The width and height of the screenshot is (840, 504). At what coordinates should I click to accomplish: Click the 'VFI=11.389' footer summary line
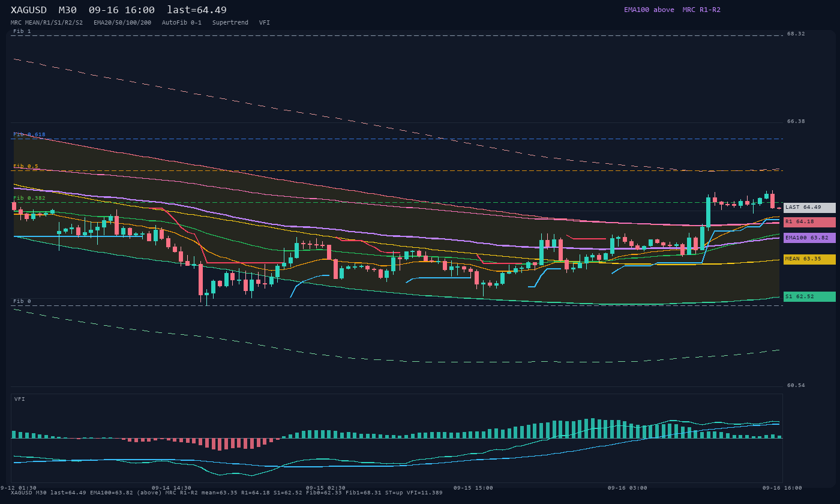pos(227,493)
